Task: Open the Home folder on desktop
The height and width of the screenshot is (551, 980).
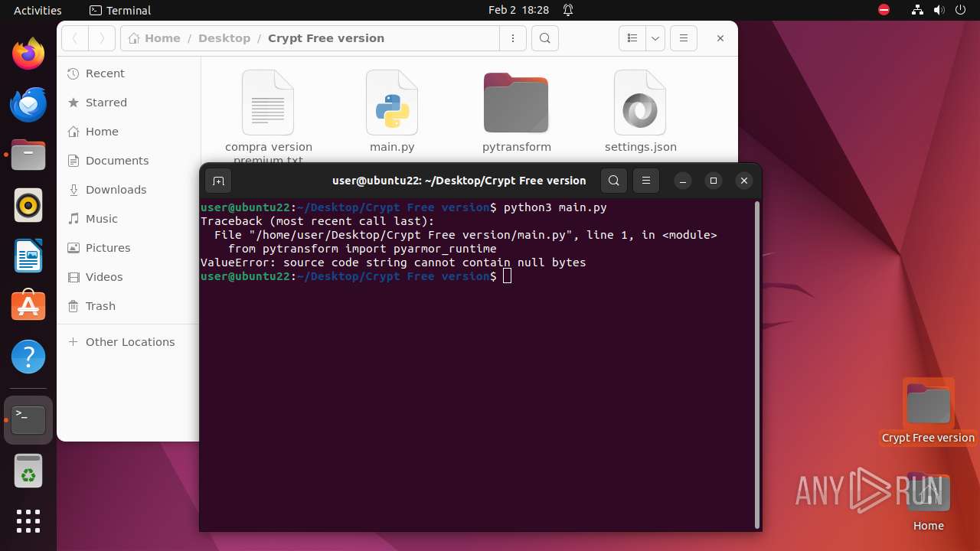Action: pyautogui.click(x=928, y=502)
